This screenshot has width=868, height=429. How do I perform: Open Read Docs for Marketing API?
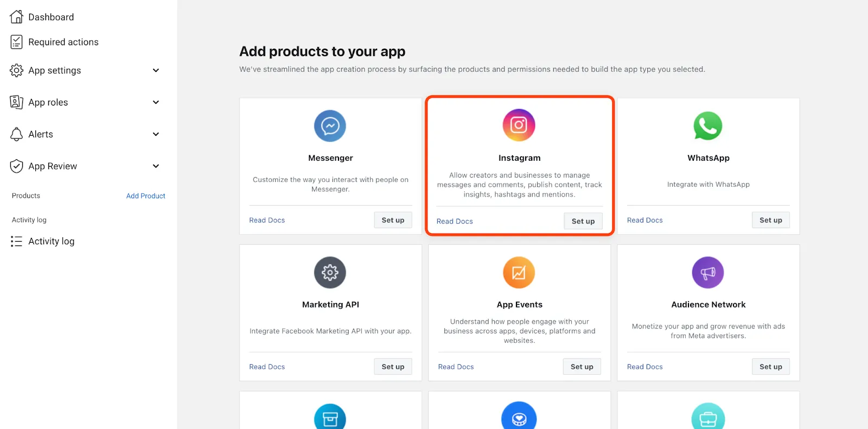267,367
